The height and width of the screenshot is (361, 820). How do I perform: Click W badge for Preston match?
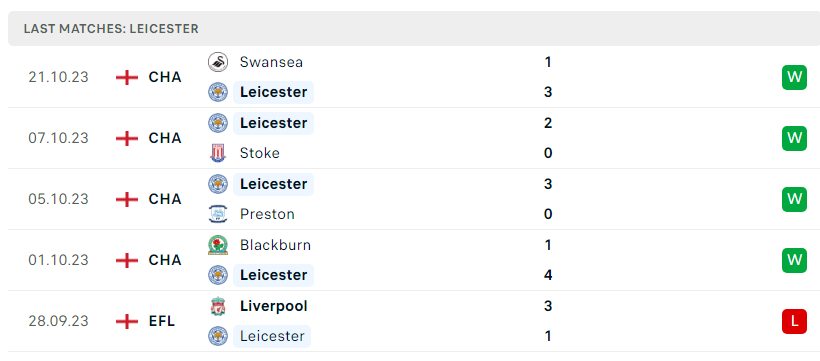[x=794, y=199]
